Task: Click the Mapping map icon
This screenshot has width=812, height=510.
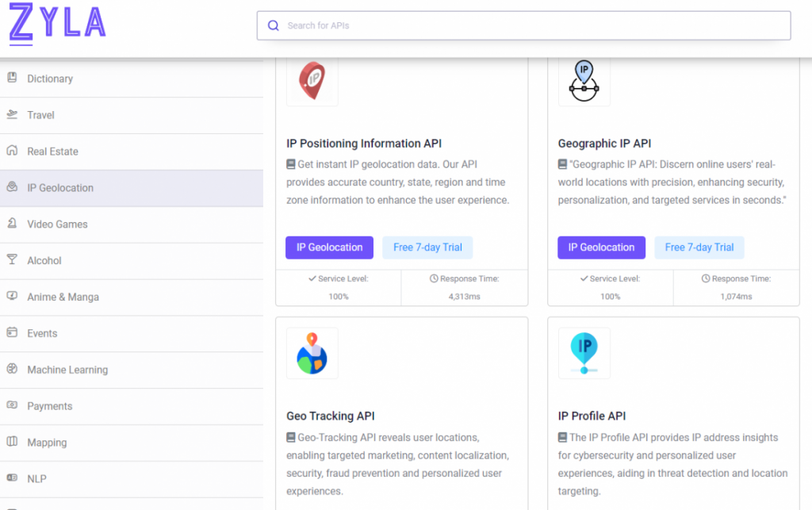Action: [x=12, y=442]
